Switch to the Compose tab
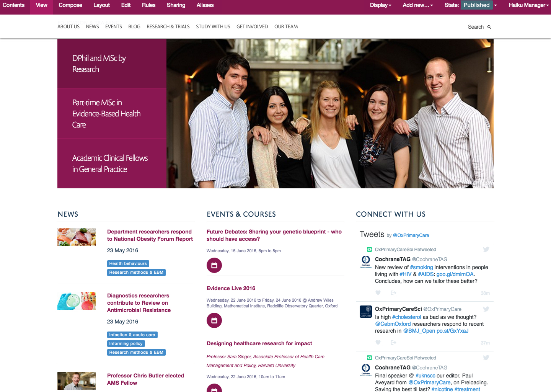 (70, 5)
